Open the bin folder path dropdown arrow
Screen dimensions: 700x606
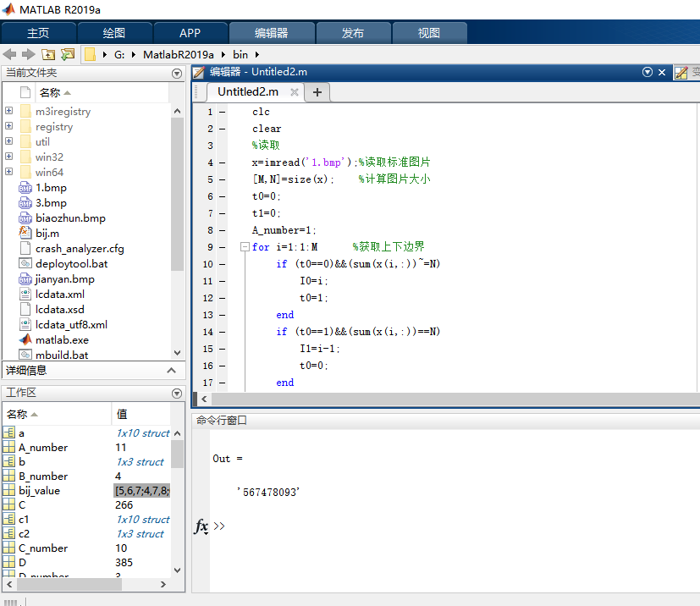click(x=257, y=54)
